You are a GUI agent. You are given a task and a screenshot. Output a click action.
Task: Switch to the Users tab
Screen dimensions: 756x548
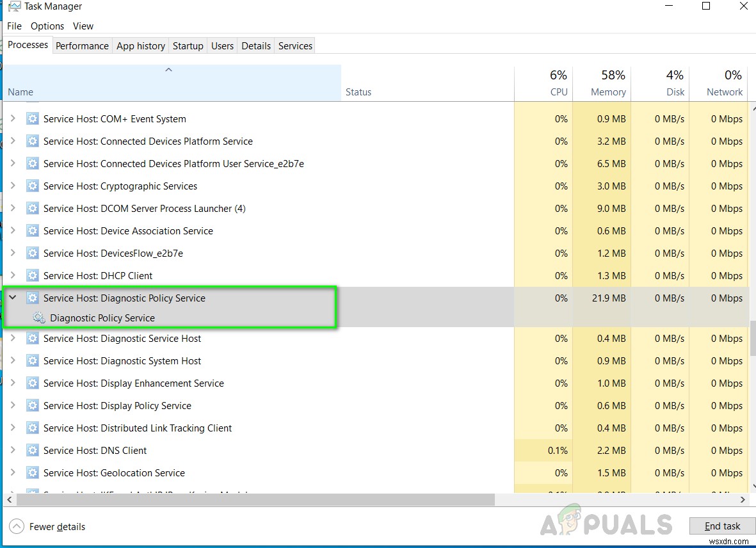(222, 46)
